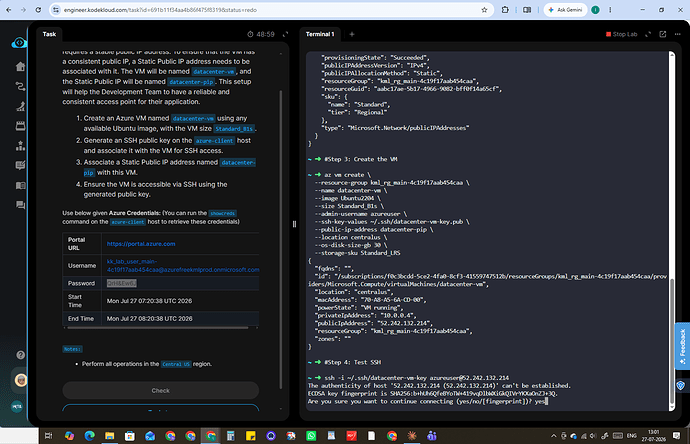Click the shield icon below Feedback tab
This screenshot has width=690, height=444.
pos(680,386)
